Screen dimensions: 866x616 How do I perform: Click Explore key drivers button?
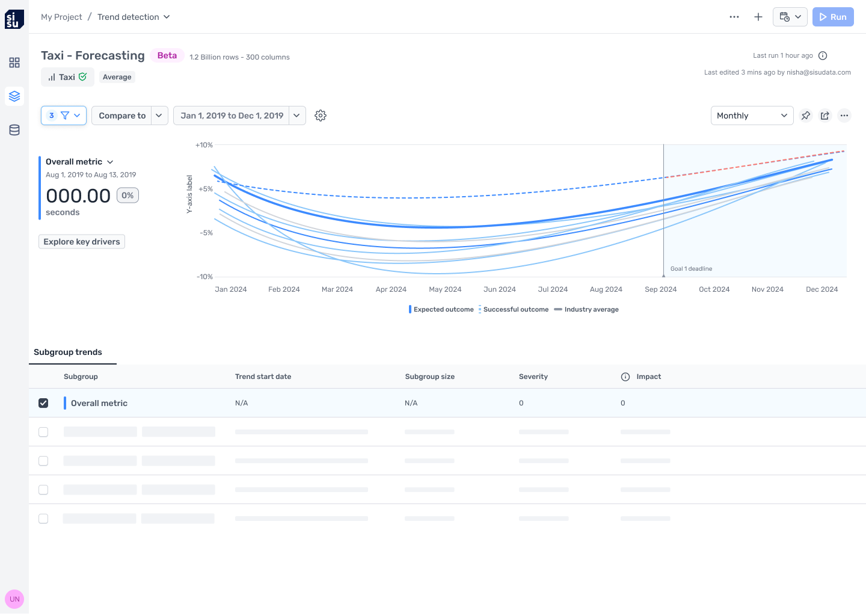(82, 242)
